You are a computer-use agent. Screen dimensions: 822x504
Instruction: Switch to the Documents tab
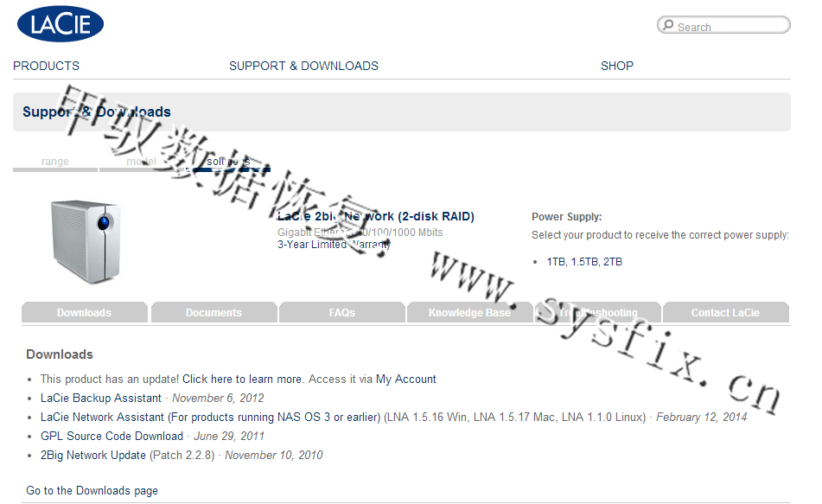pyautogui.click(x=213, y=313)
